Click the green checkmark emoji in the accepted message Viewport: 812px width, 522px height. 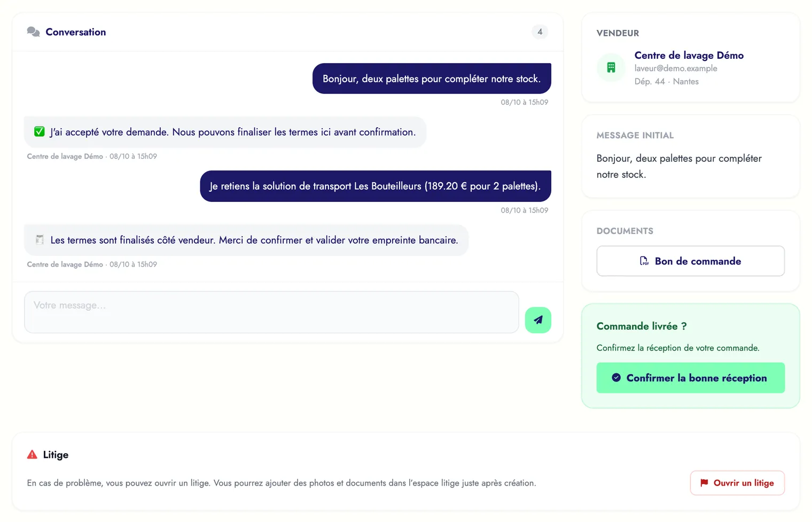pos(40,131)
